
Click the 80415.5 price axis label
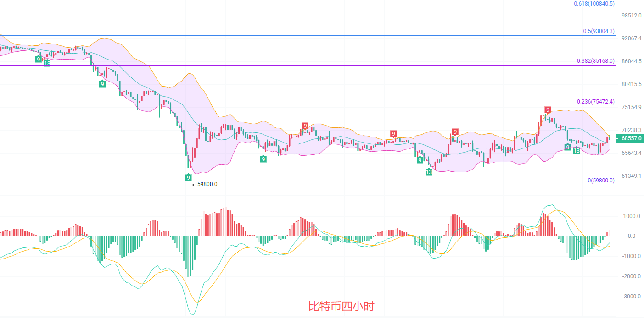[631, 84]
